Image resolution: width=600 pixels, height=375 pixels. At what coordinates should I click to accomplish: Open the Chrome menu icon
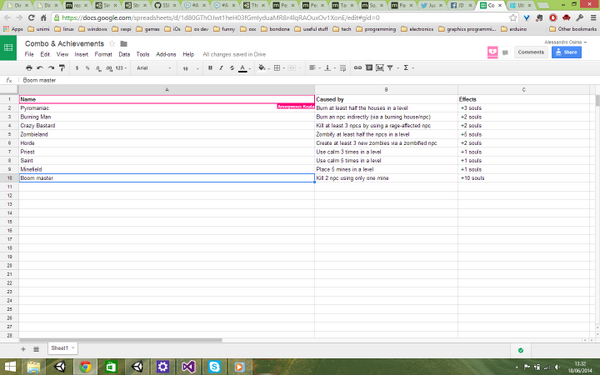(x=593, y=18)
